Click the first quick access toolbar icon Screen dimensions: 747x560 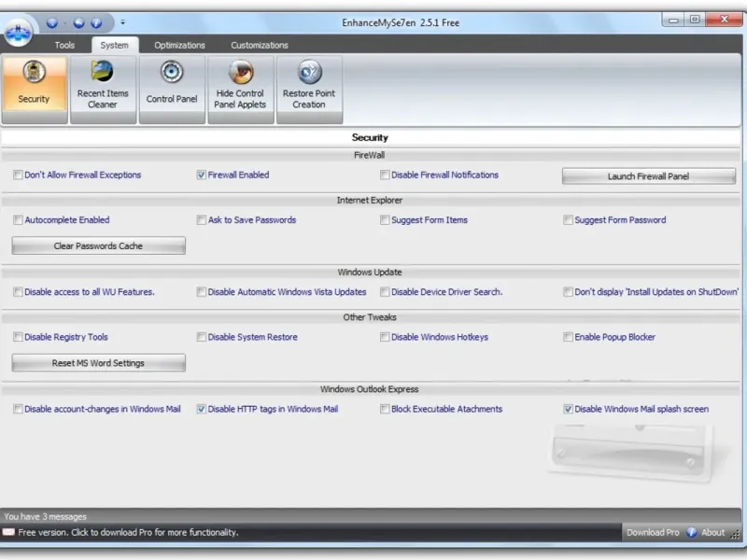pos(52,22)
